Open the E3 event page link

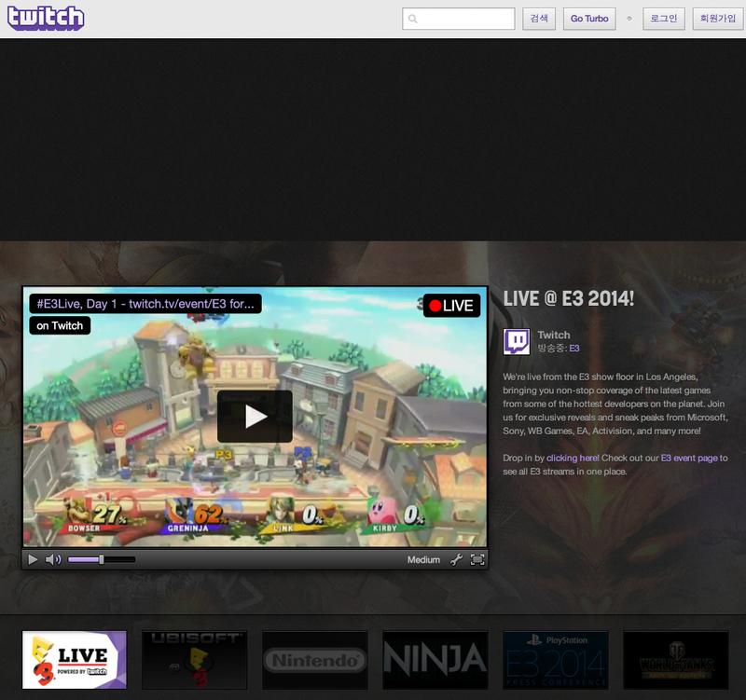(689, 459)
